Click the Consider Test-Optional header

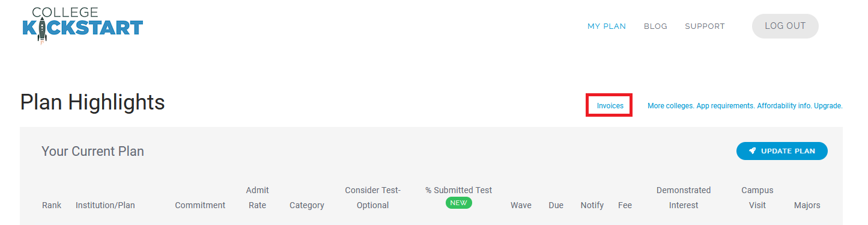(372, 197)
